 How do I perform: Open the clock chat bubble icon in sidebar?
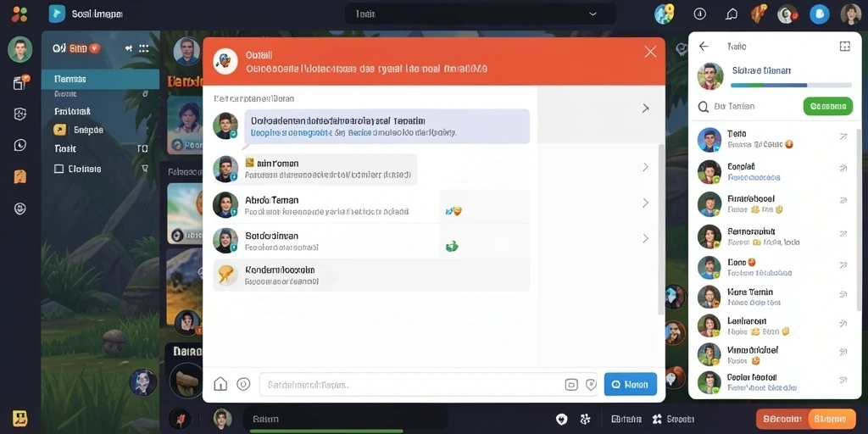20,145
